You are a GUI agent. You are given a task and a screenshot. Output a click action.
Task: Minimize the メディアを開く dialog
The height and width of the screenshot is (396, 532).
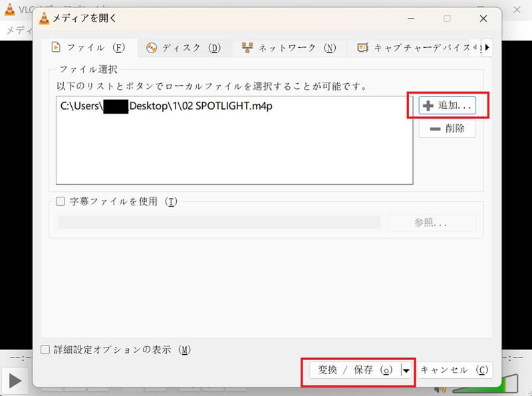411,19
